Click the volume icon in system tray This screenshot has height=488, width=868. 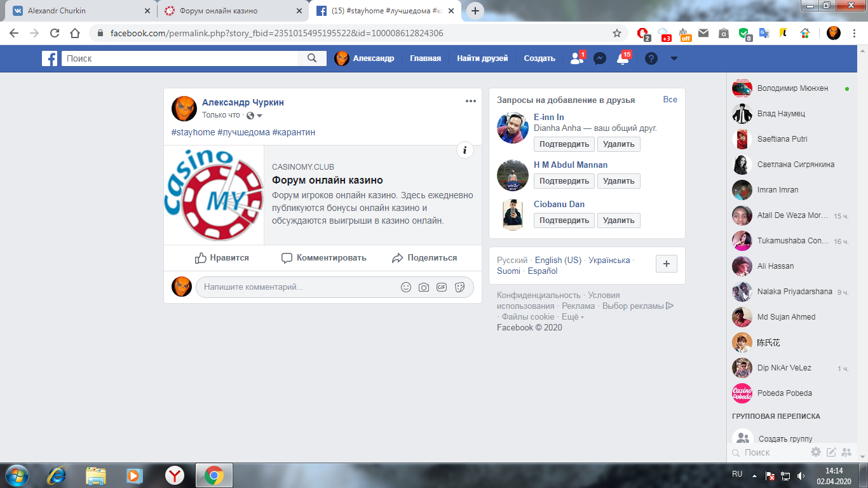point(800,475)
